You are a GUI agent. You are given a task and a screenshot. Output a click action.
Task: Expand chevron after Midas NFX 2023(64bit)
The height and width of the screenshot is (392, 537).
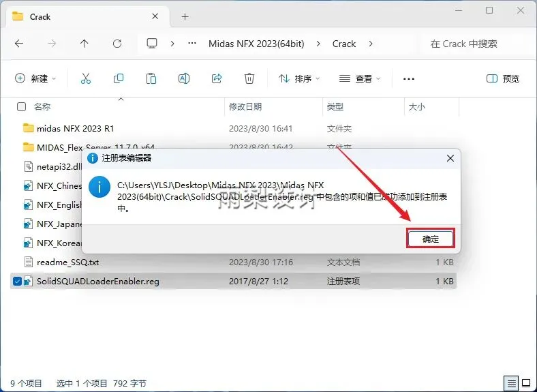(x=318, y=44)
